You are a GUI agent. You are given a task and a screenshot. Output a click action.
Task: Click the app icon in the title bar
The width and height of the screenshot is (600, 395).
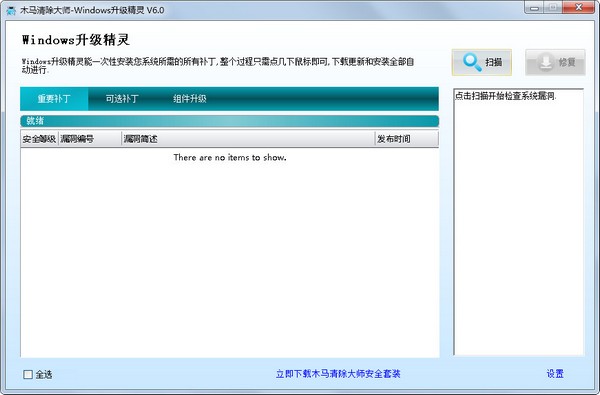pyautogui.click(x=11, y=10)
